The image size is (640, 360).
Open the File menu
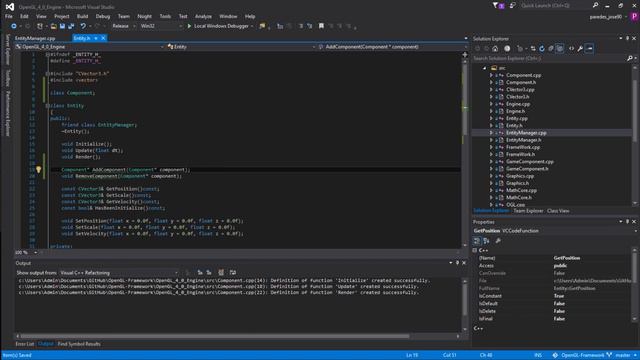pos(9,16)
